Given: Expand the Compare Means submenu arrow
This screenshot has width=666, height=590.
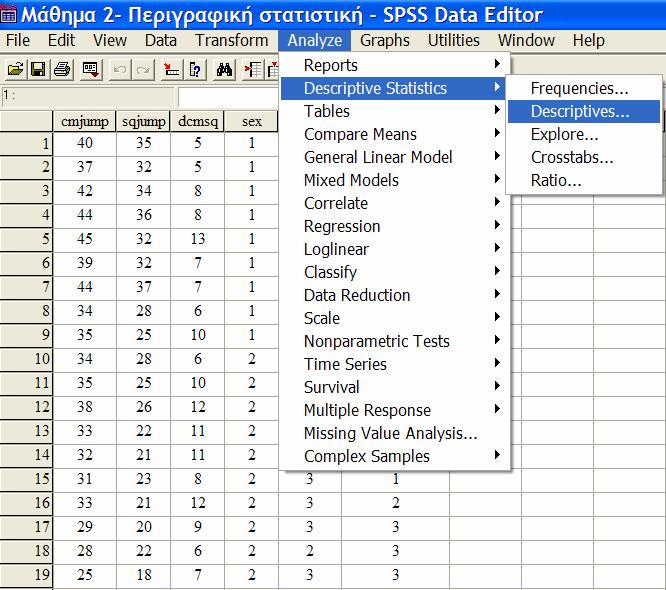Looking at the screenshot, I should coord(497,133).
